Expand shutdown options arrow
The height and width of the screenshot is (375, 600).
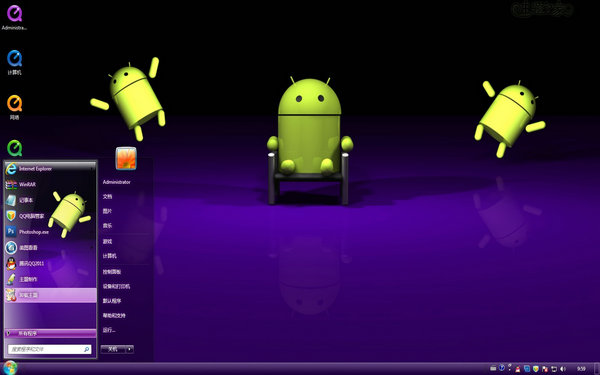coord(130,349)
